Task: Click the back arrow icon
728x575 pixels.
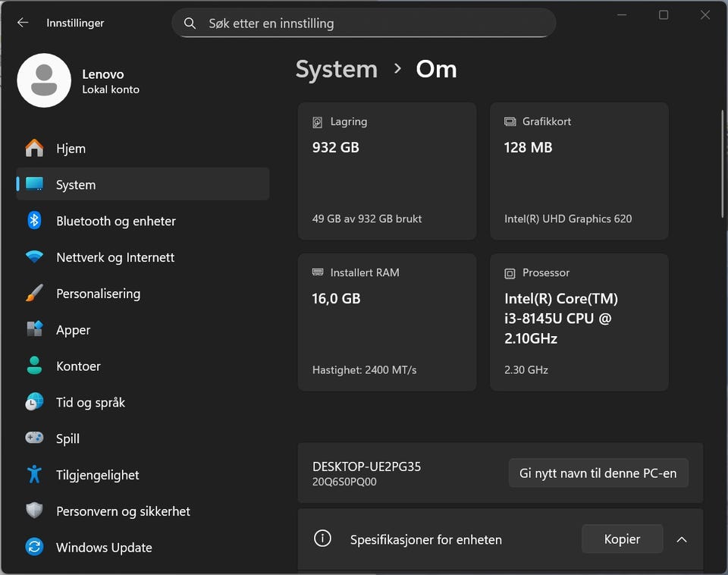Action: tap(23, 23)
